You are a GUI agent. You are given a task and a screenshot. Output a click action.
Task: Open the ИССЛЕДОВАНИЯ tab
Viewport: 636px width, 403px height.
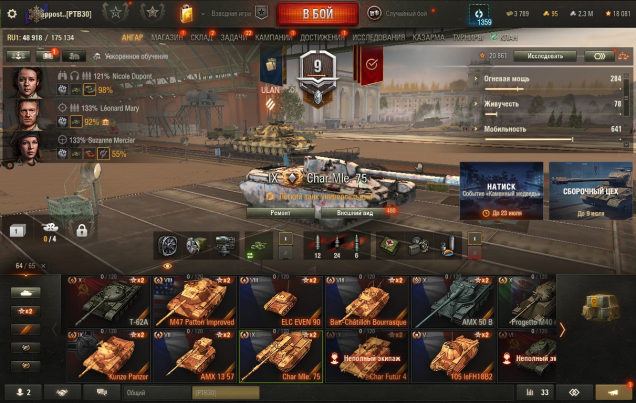(378, 38)
